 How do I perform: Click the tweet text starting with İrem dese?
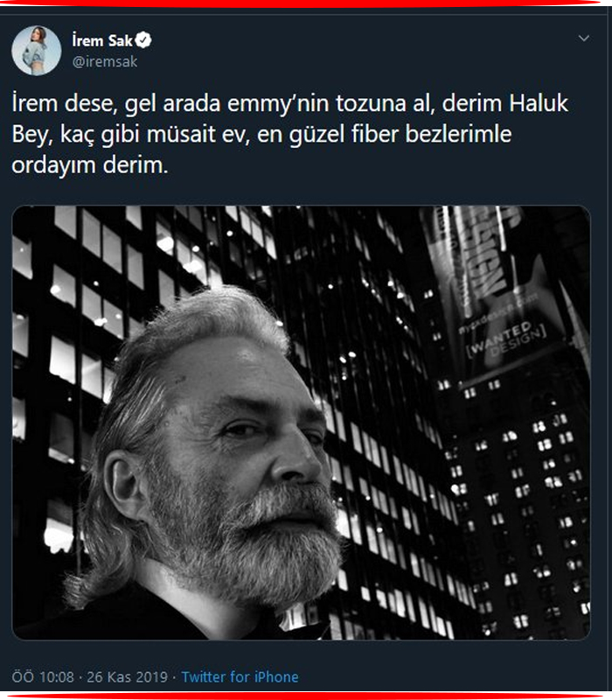tap(290, 134)
